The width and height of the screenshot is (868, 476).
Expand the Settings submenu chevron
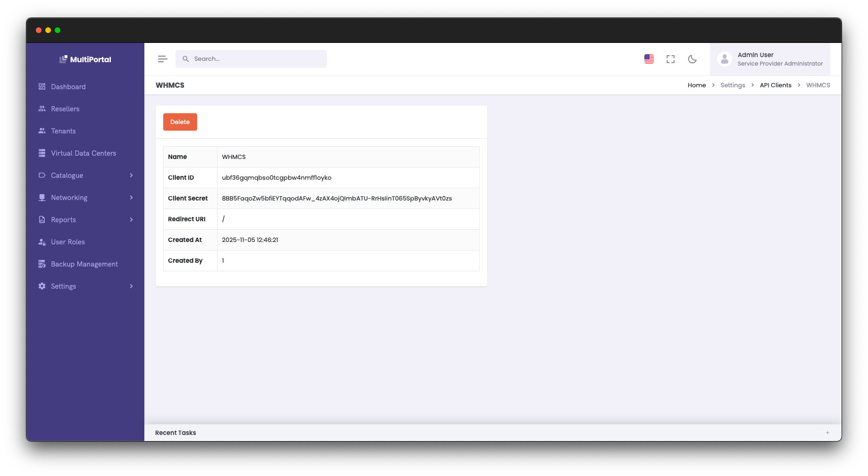[131, 286]
